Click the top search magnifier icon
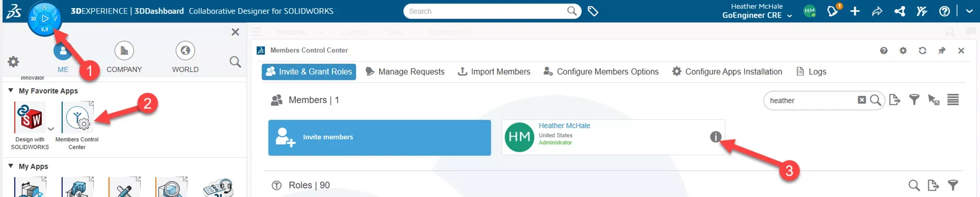This screenshot has height=197, width=980. pyautogui.click(x=572, y=11)
